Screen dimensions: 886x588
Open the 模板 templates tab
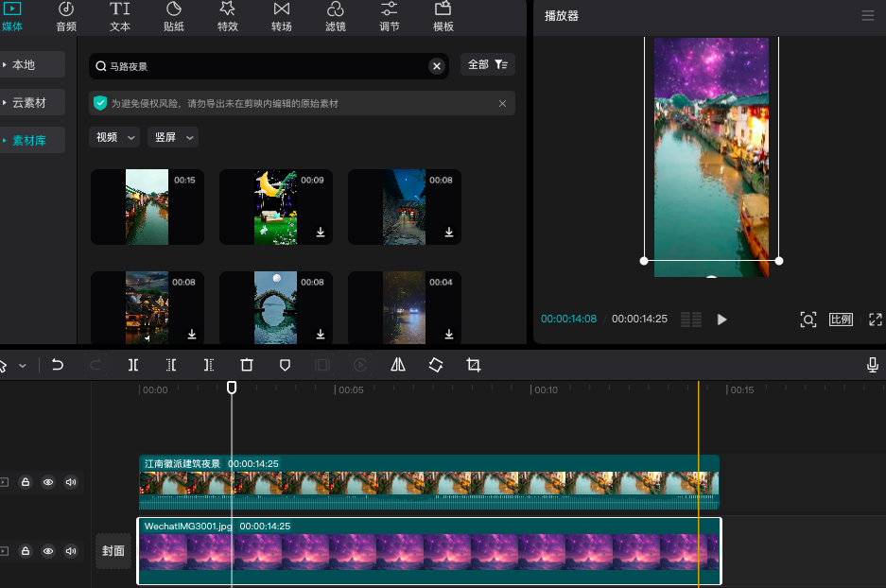[x=443, y=17]
